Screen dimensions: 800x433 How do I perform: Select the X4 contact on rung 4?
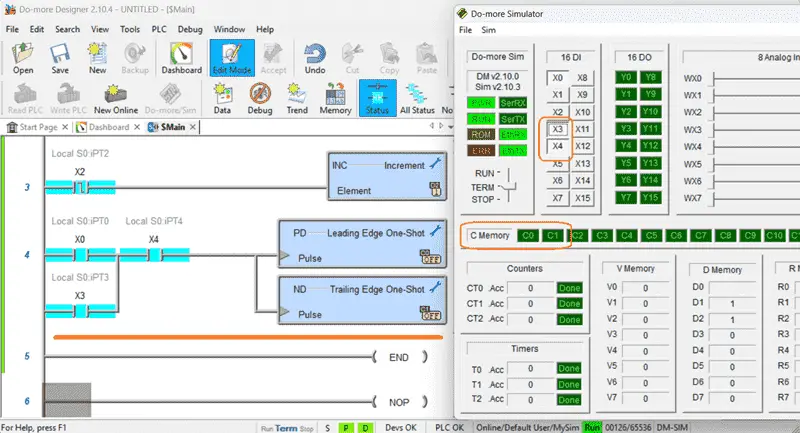click(x=154, y=254)
